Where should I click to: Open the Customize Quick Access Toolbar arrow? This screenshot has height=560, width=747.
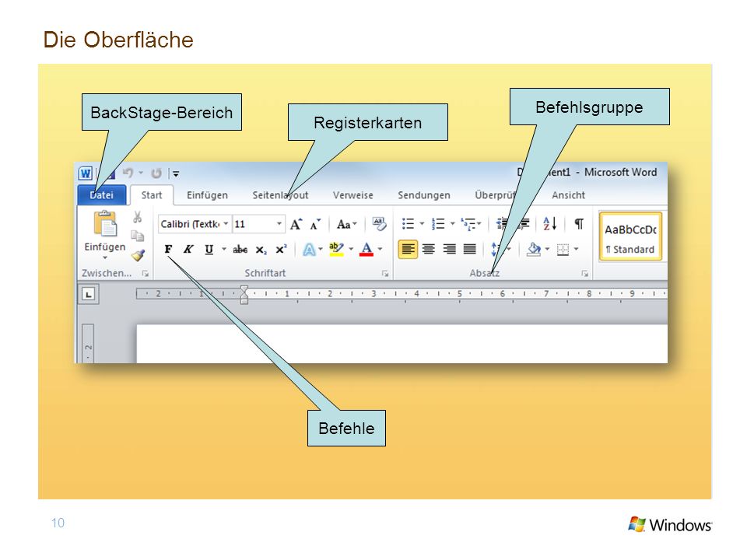pyautogui.click(x=176, y=173)
